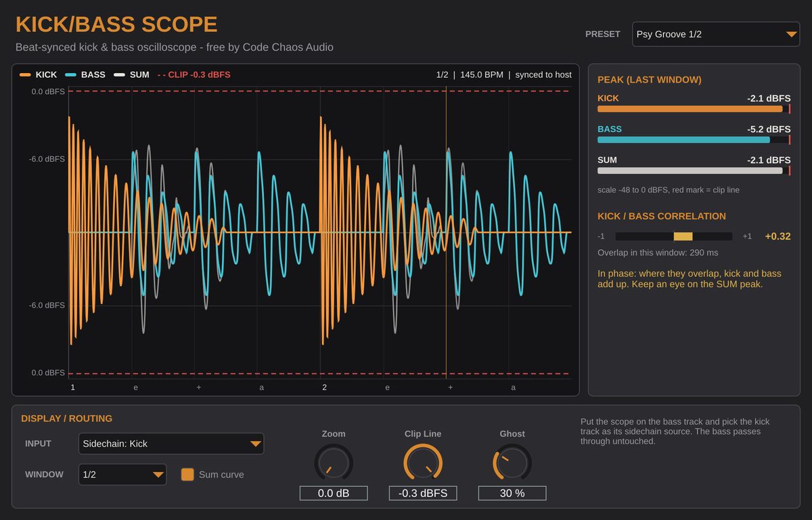
Task: Click the Clip Line value field -0.3 dBFS
Action: click(423, 493)
